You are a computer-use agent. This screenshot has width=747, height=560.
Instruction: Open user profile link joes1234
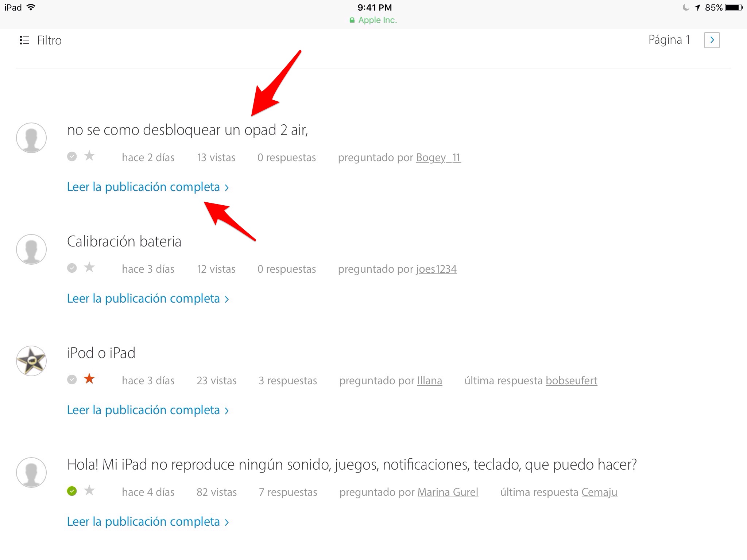436,269
